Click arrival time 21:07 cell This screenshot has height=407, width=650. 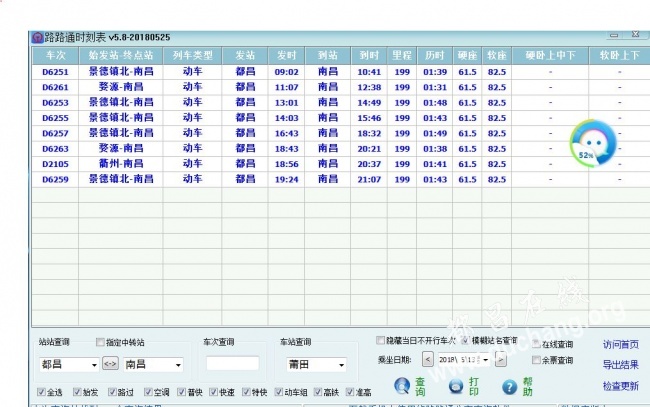(369, 179)
